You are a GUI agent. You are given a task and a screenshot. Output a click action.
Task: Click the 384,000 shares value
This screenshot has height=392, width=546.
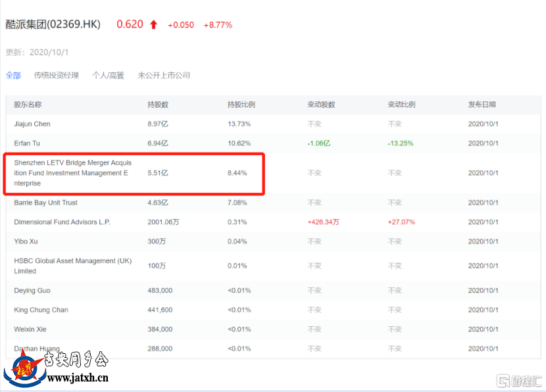click(x=160, y=329)
